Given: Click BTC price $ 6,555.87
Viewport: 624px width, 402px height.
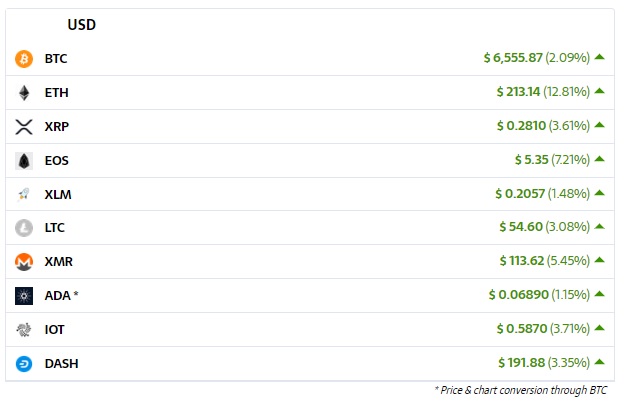Looking at the screenshot, I should (x=513, y=58).
